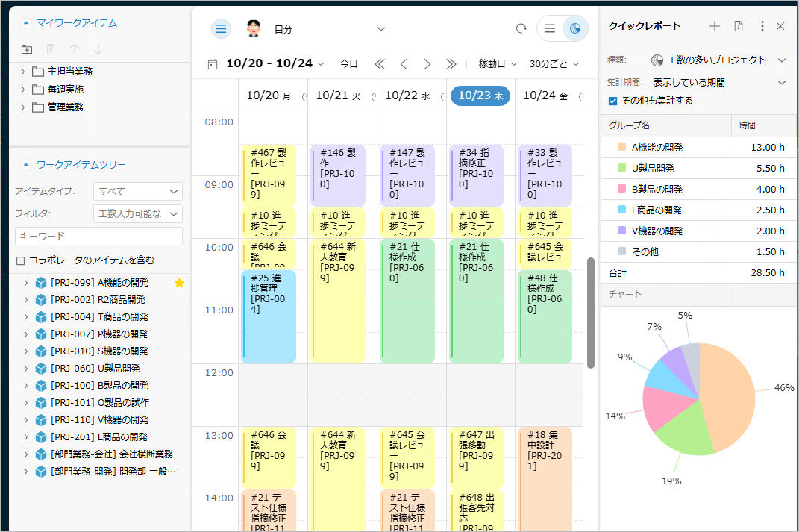This screenshot has height=532, width=799.
Task: Open the アイテムタイプ dropdown showing すべて
Action: tap(137, 192)
